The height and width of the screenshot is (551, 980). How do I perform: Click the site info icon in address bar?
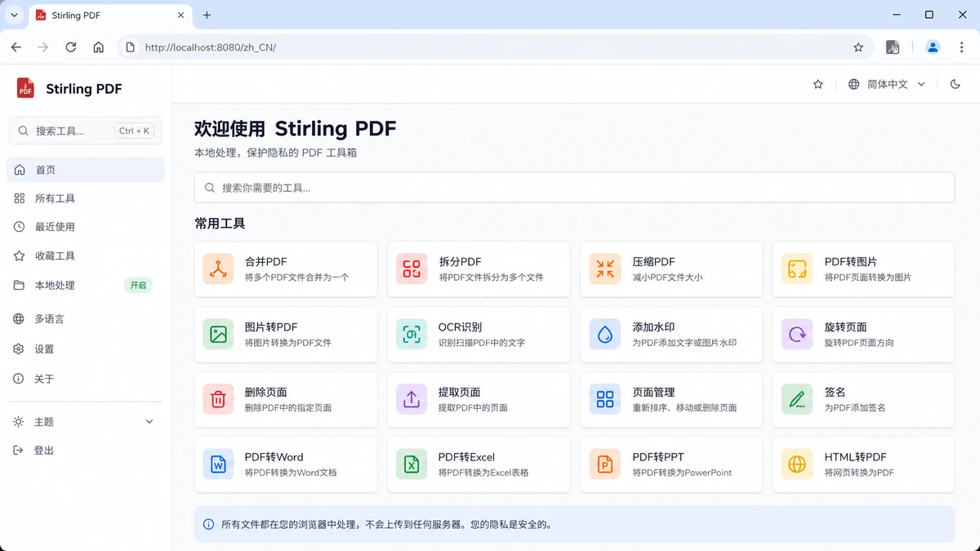(130, 47)
